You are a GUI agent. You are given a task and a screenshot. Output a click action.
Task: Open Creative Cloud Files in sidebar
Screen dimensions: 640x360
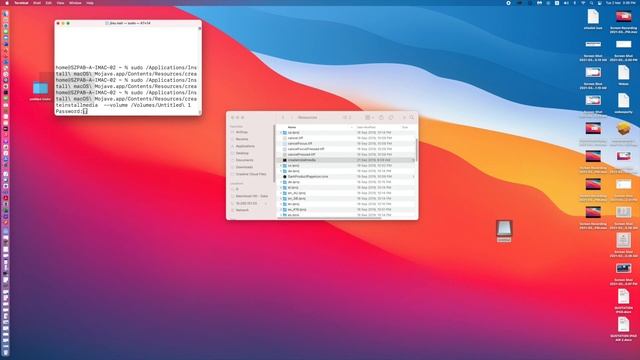(x=250, y=174)
